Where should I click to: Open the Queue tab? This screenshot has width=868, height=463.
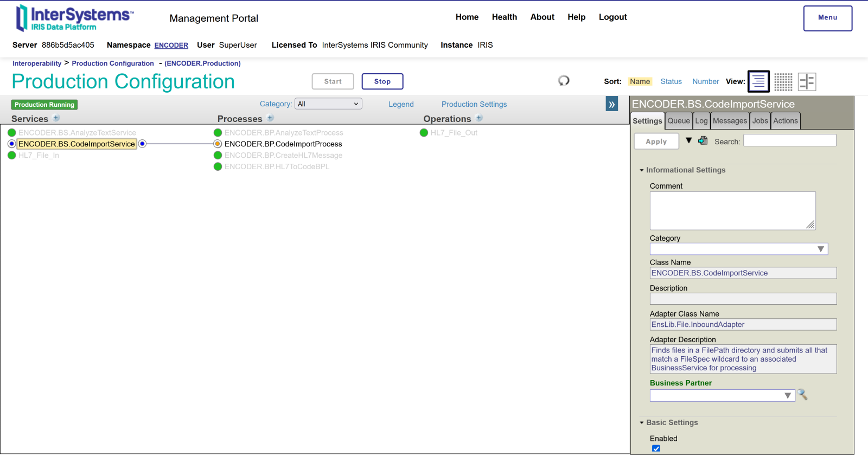(x=679, y=121)
